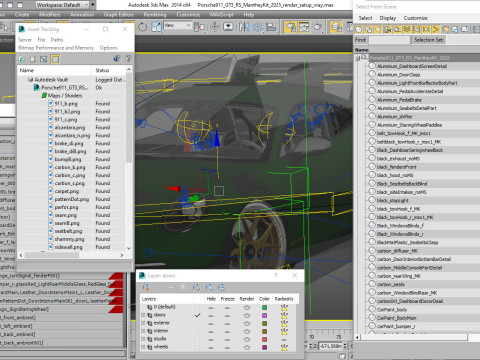Open the Rendered Frame Window icon
Viewport: 480px width, 360px height.
coord(304,27)
